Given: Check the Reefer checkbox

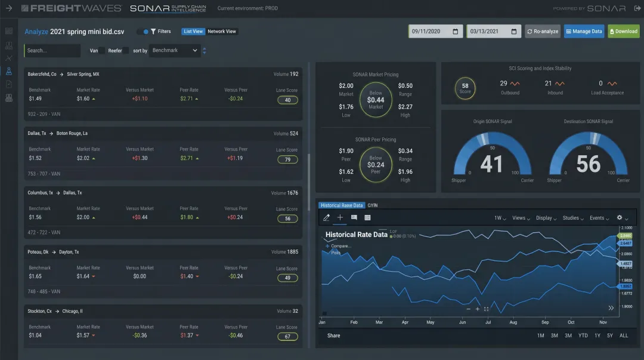Looking at the screenshot, I should click(x=126, y=51).
